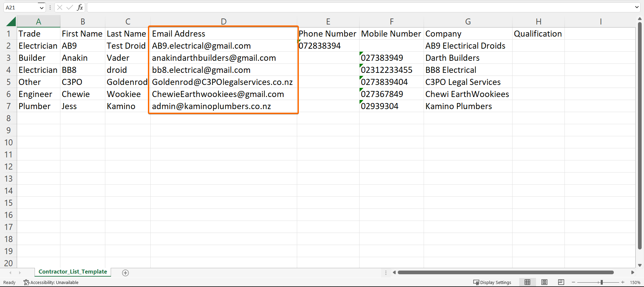Select column D header
This screenshot has width=644, height=287.
[223, 22]
